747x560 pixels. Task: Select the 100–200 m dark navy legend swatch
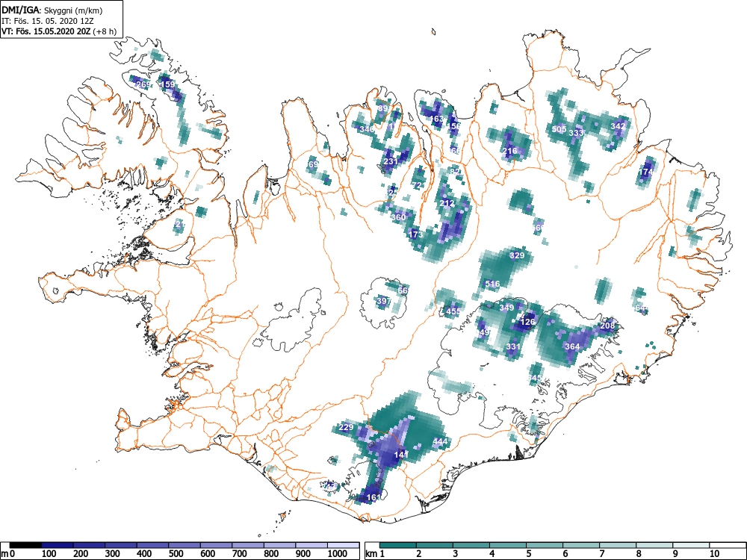pyautogui.click(x=58, y=545)
